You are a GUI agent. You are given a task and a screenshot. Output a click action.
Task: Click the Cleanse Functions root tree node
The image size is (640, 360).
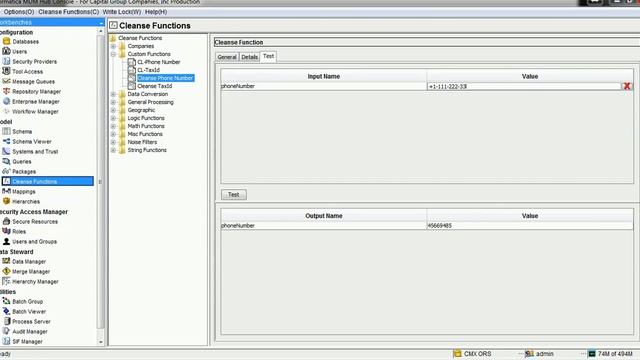tap(140, 38)
